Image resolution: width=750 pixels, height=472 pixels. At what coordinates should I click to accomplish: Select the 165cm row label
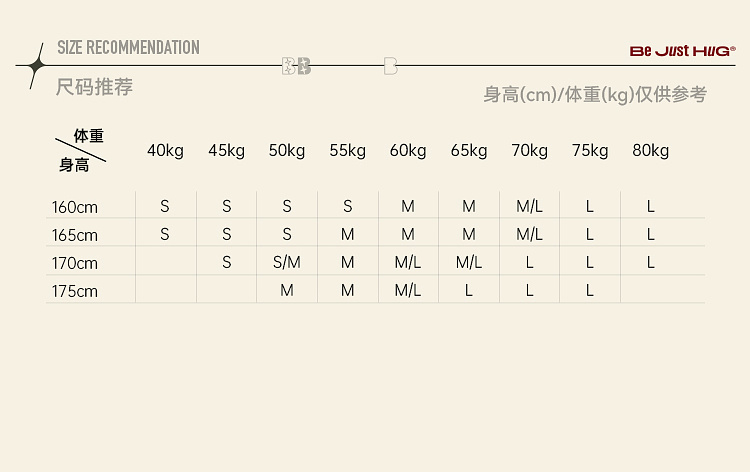coord(75,235)
